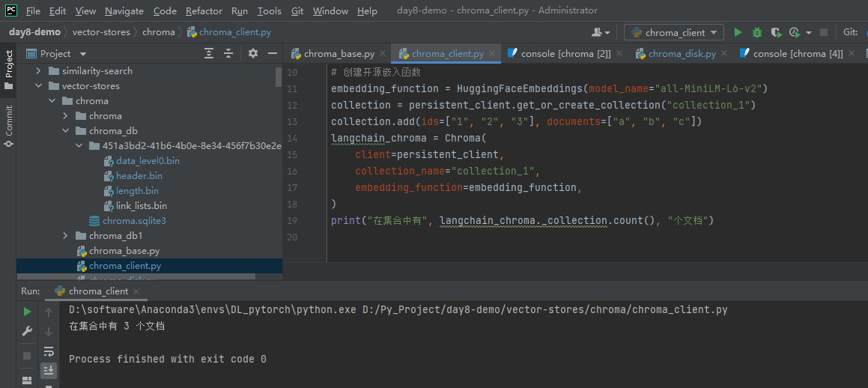Image resolution: width=868 pixels, height=388 pixels.
Task: Collapse the 451a3bd2 UUID folder
Action: (x=79, y=146)
